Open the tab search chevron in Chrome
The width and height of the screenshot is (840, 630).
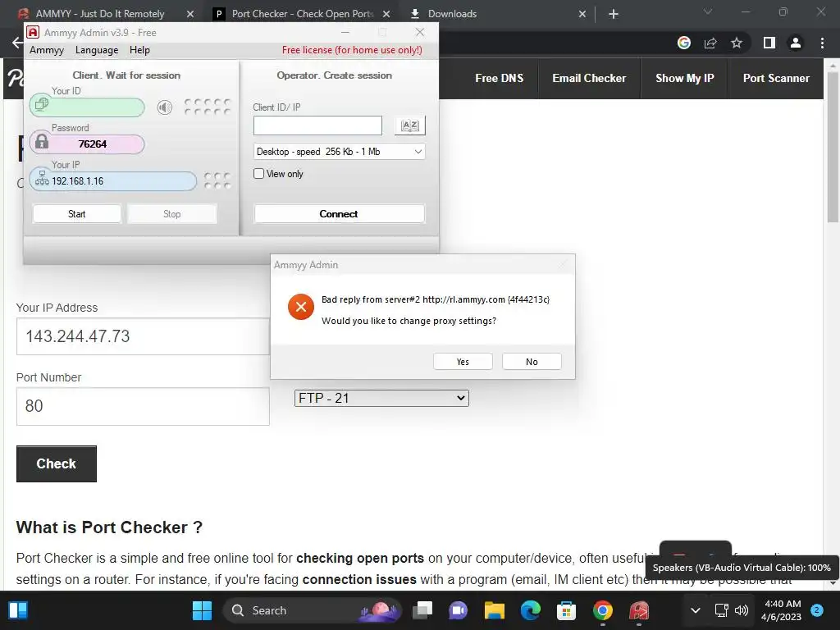(708, 11)
